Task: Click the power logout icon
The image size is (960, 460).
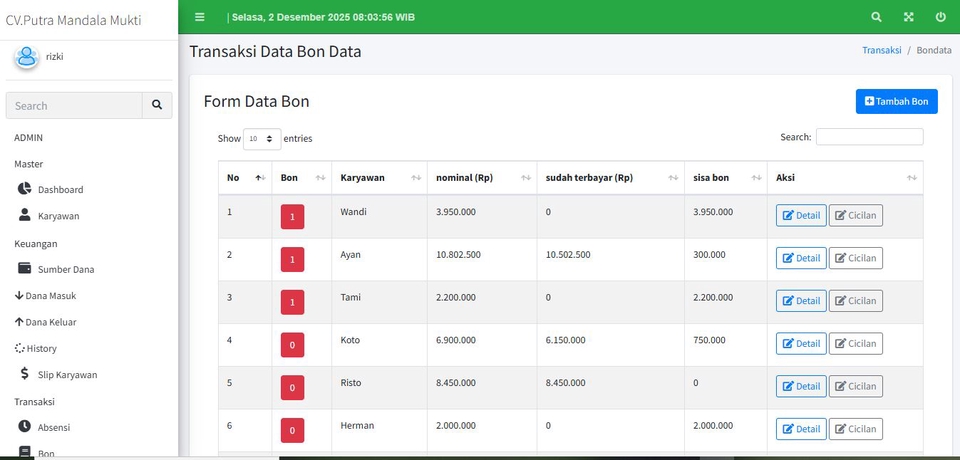Action: click(940, 17)
